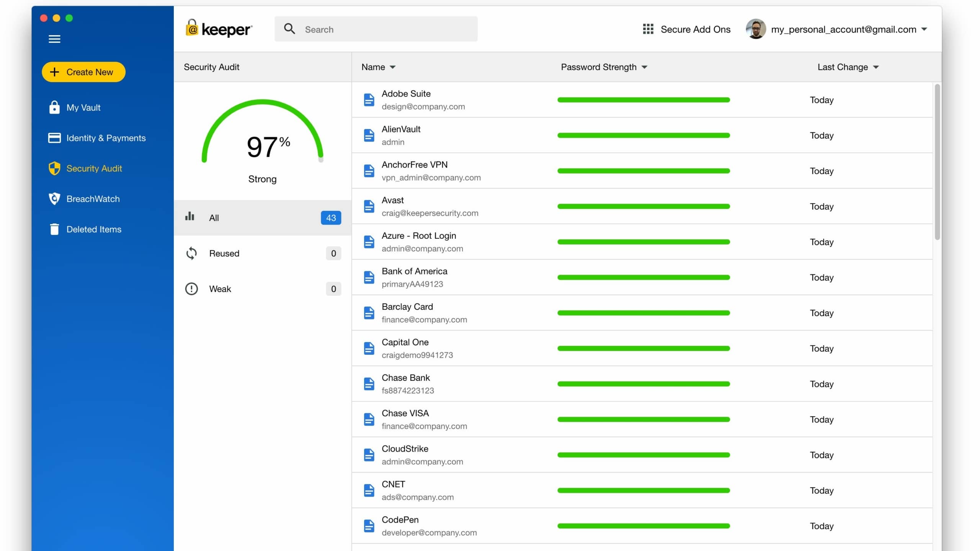This screenshot has width=980, height=551.
Task: Click the Chase Bank record icon
Action: pos(369,384)
